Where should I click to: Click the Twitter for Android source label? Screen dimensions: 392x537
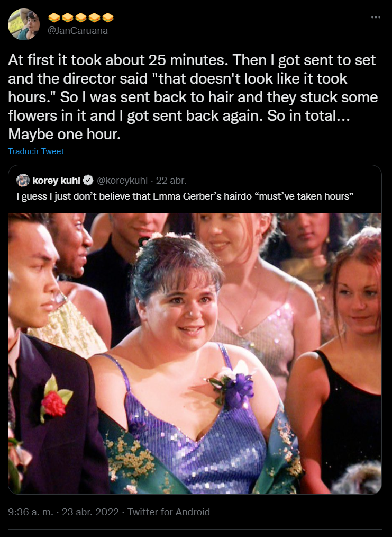click(169, 512)
